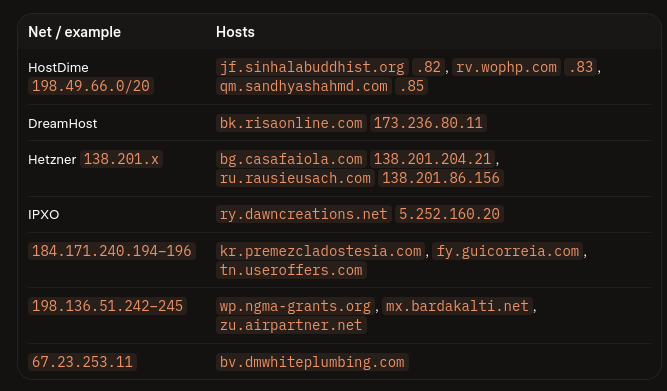Select zu.airpartner.net host chip
This screenshot has width=667, height=391.
(x=291, y=325)
